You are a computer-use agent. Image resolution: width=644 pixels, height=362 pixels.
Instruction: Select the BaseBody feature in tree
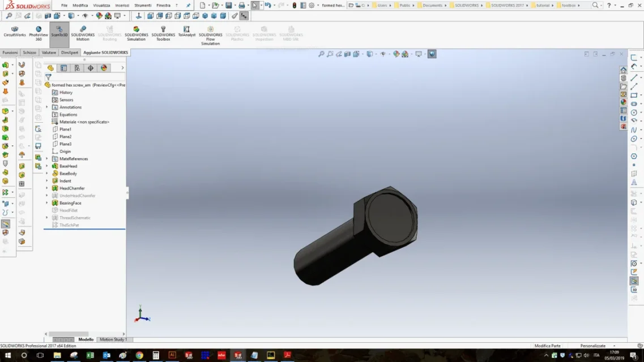(x=68, y=174)
